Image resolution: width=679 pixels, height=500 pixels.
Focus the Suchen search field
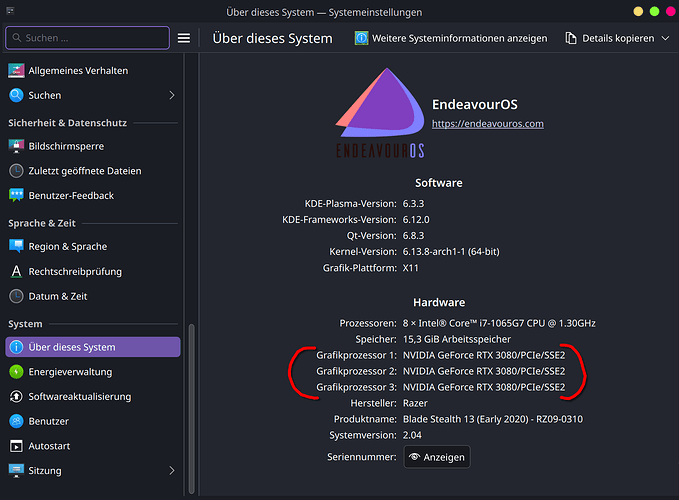tap(87, 38)
